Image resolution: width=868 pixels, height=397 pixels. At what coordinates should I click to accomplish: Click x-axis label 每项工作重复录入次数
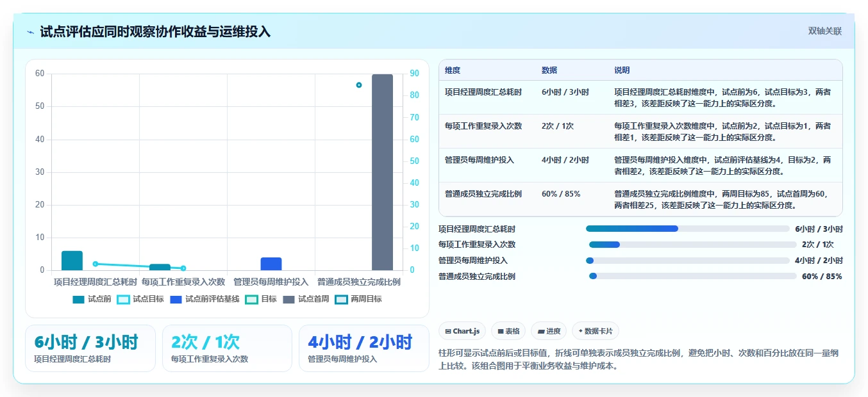pos(183,282)
